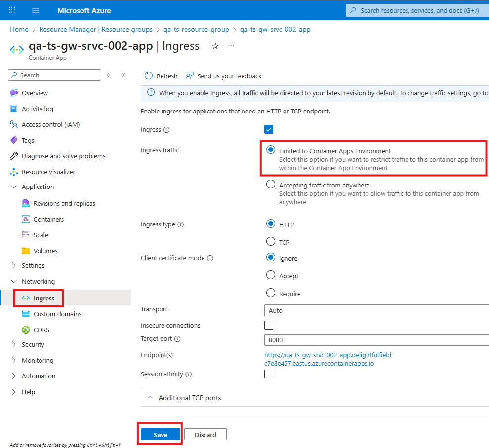The width and height of the screenshot is (489, 448).
Task: Open the container app endpoint URL
Action: (328, 359)
